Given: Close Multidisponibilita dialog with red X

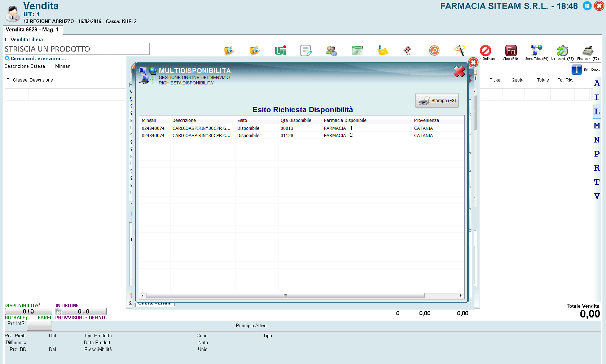Looking at the screenshot, I should 459,71.
